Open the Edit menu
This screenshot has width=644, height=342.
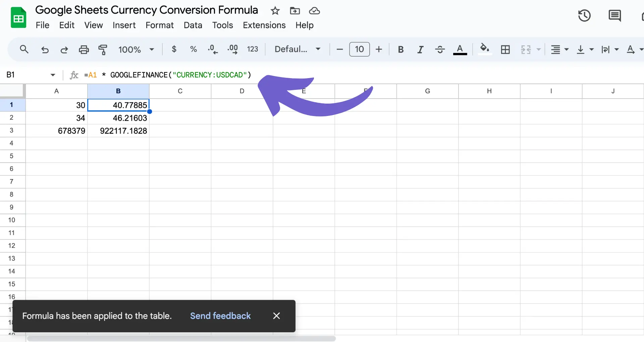(x=67, y=25)
